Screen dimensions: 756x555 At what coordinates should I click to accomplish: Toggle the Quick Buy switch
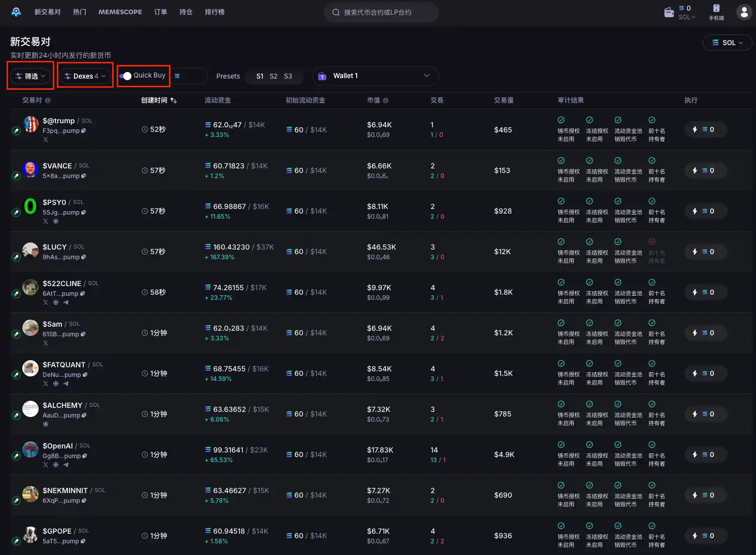pos(125,76)
